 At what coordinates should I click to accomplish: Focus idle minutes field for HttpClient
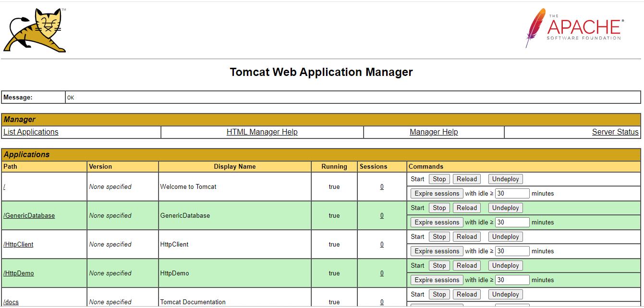click(x=512, y=251)
